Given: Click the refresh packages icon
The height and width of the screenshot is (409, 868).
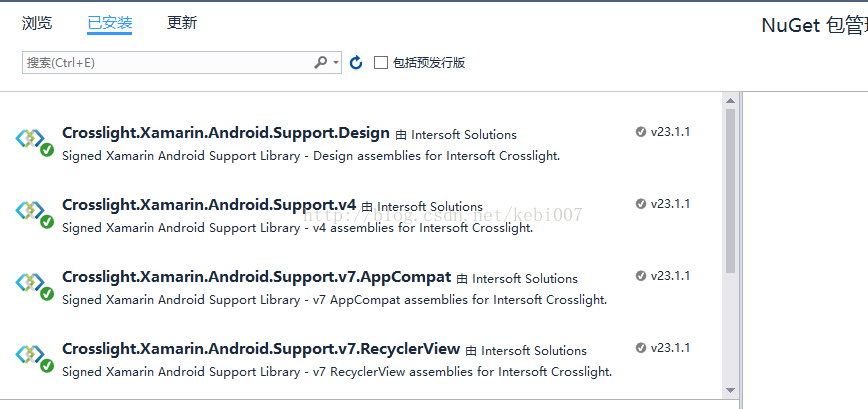Looking at the screenshot, I should (x=356, y=63).
